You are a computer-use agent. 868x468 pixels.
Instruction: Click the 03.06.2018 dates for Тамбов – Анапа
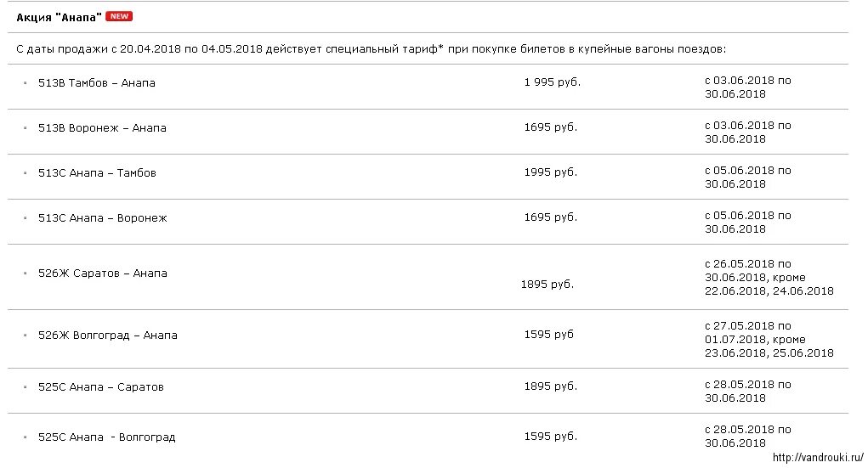click(x=748, y=87)
